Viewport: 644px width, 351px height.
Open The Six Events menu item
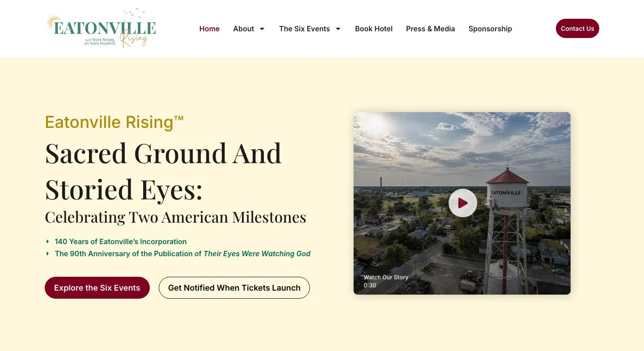305,29
